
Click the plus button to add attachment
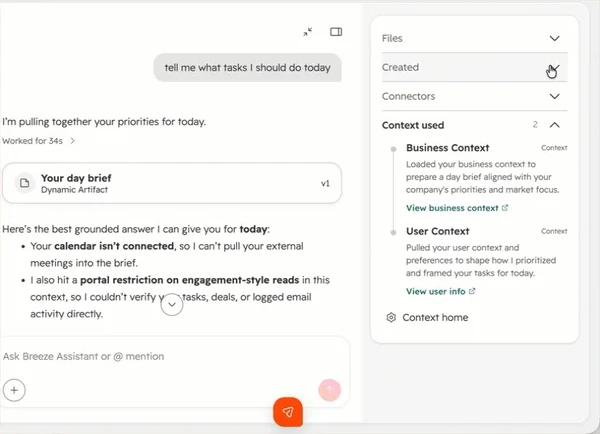click(x=14, y=390)
